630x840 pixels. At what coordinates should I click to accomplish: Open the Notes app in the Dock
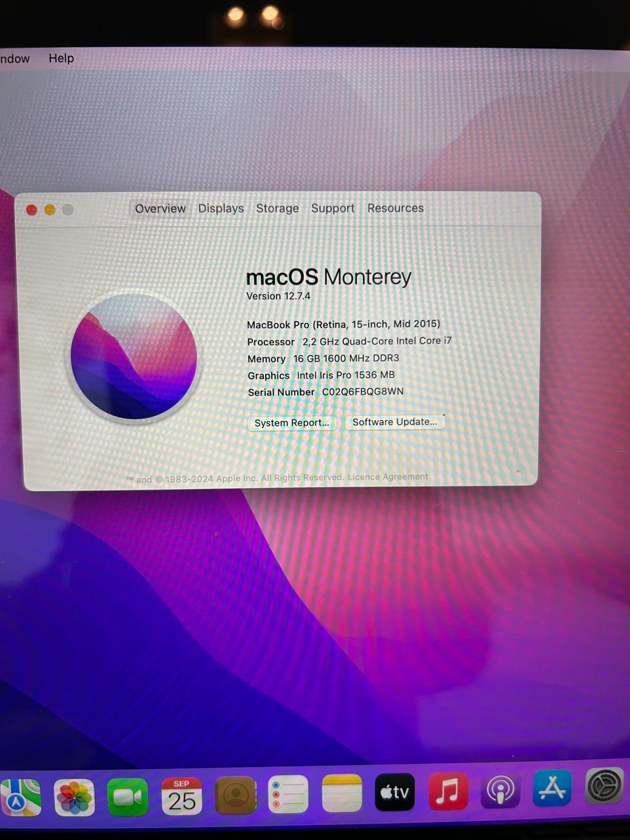(342, 793)
